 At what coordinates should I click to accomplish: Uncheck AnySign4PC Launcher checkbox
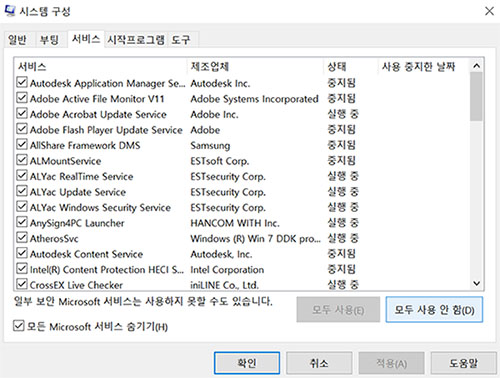(x=22, y=222)
